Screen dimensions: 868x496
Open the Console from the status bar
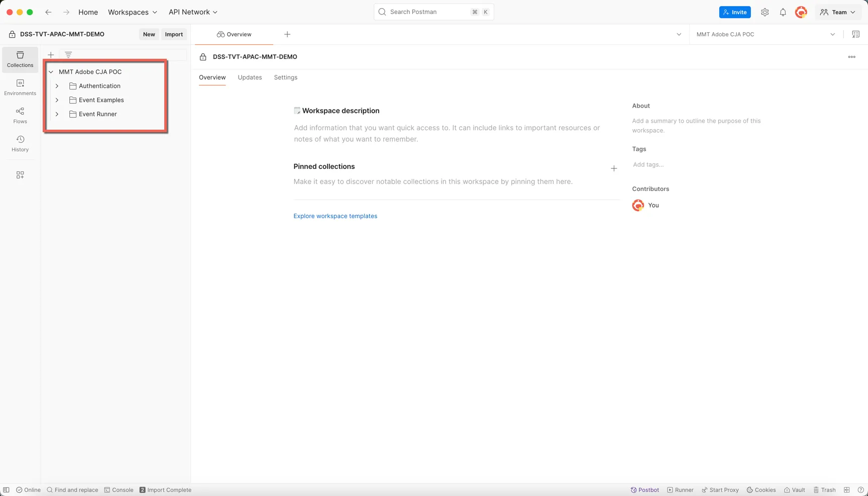[119, 490]
